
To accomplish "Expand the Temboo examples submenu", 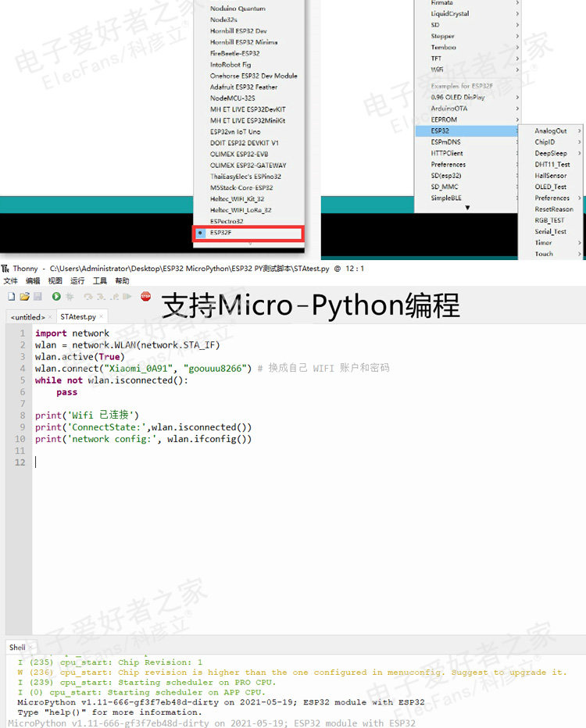I will (466, 48).
